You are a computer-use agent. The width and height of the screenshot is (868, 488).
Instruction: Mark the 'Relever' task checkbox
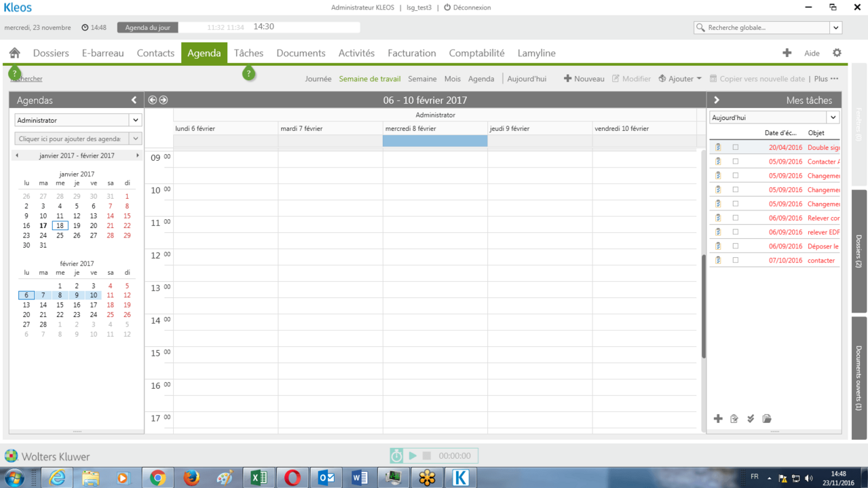[735, 218]
